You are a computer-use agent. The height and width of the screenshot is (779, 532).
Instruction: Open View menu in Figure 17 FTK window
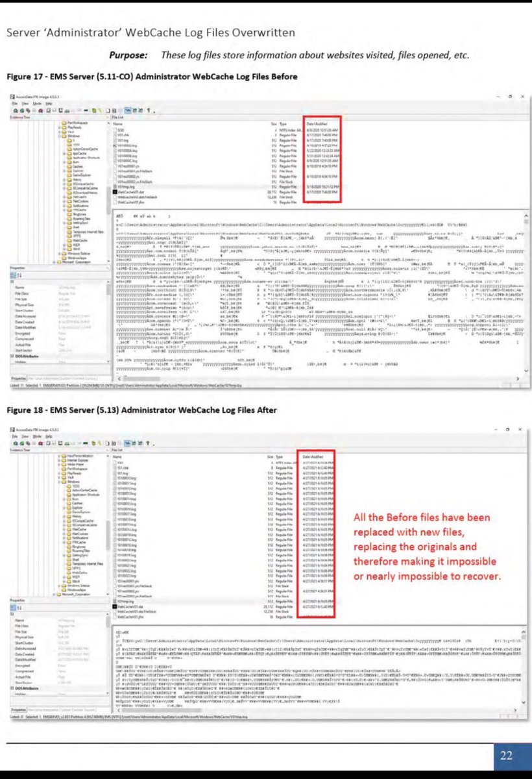(25, 103)
